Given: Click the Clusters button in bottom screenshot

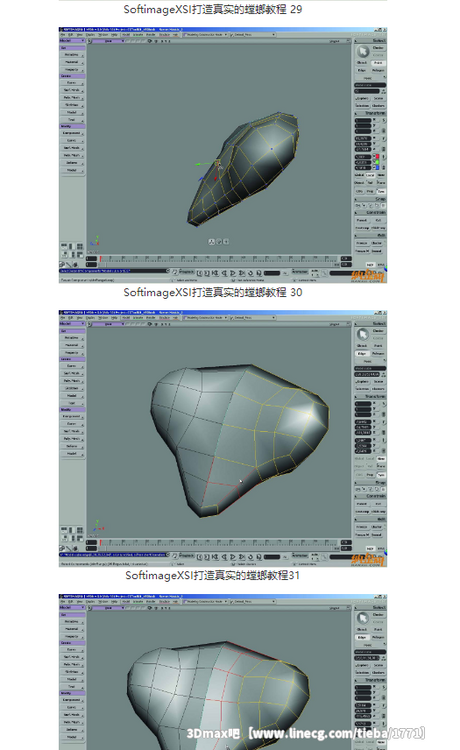Looking at the screenshot, I should [x=378, y=673].
